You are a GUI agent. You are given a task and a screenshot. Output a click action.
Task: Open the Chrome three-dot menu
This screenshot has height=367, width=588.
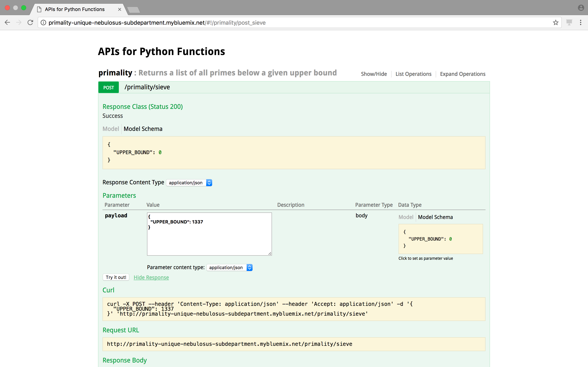point(580,23)
